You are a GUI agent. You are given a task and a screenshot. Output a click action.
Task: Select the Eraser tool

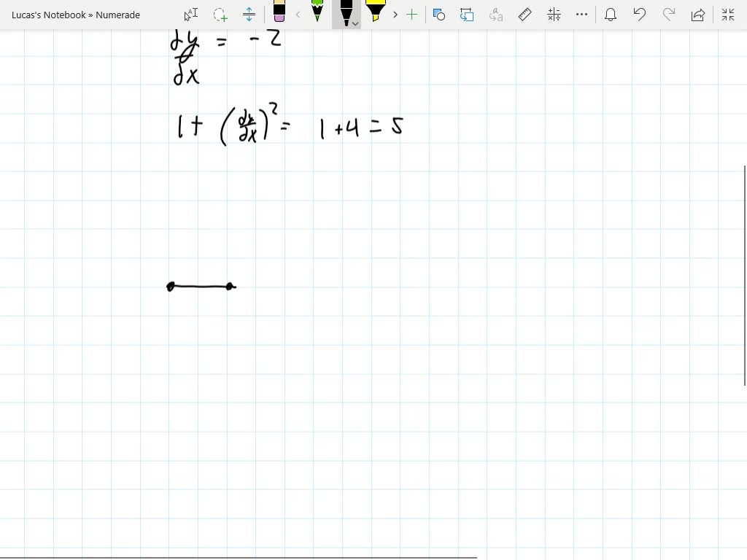(279, 15)
